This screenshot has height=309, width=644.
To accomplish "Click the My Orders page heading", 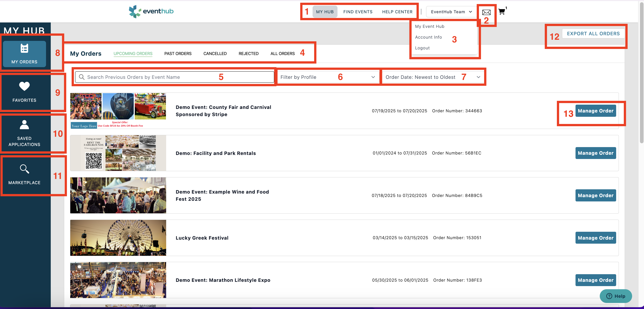I will 86,53.
